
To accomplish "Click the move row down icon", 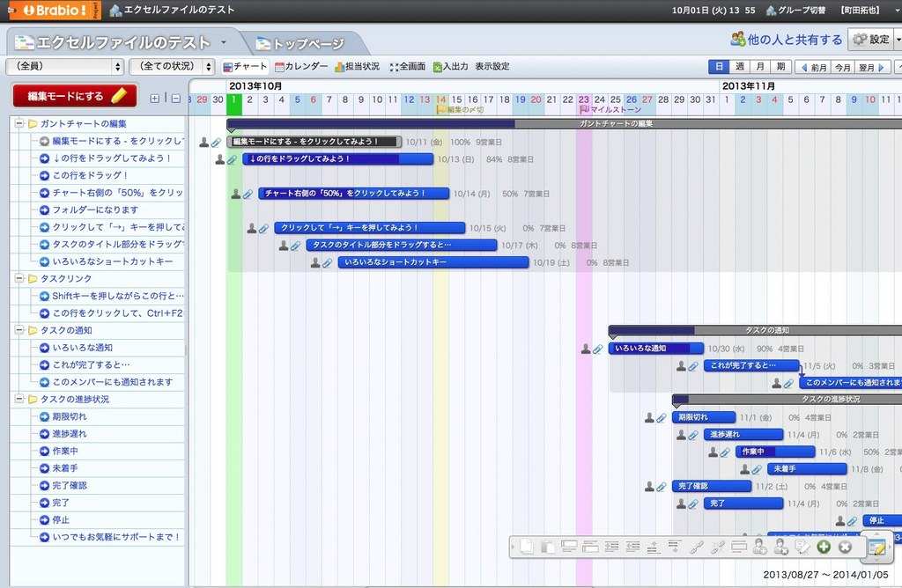I will point(674,547).
